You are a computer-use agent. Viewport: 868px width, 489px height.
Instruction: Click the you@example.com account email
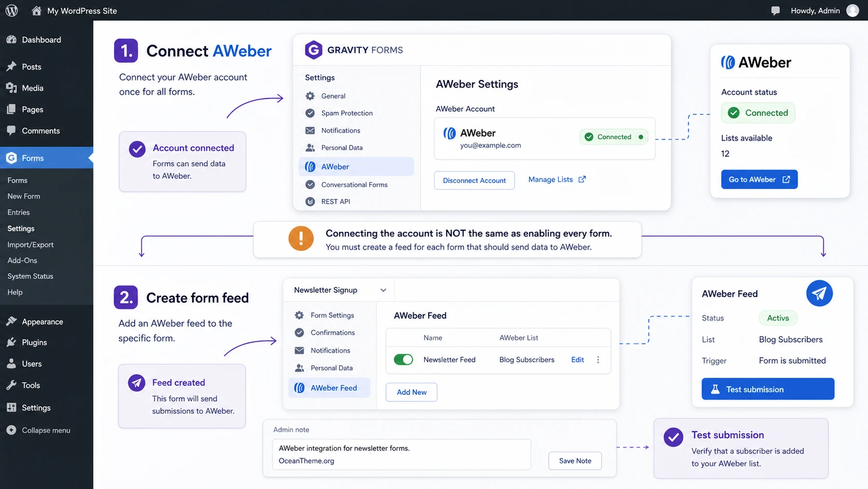click(491, 146)
